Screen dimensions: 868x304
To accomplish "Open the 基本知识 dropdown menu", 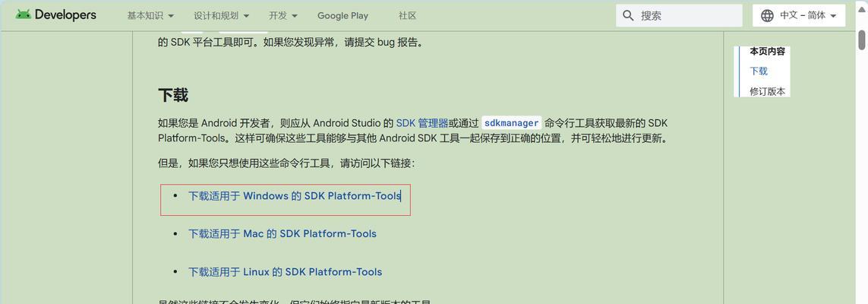I will click(x=150, y=15).
